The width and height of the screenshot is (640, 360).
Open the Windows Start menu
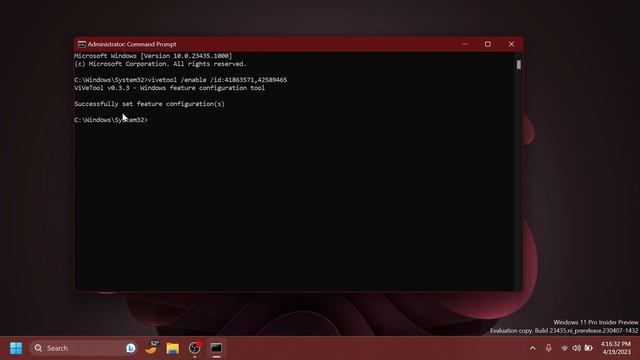tap(16, 348)
